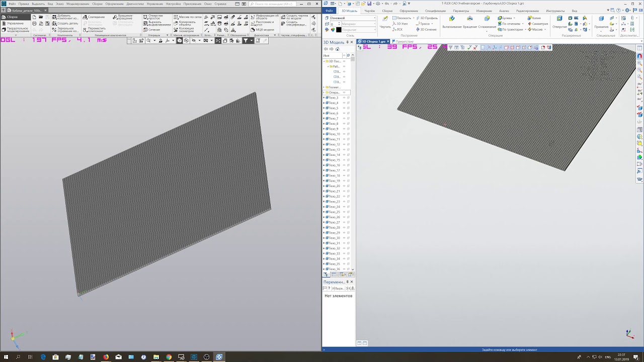Click Массив по сетке in KOMPAS
The width and height of the screenshot is (644, 362).
[x=188, y=17]
